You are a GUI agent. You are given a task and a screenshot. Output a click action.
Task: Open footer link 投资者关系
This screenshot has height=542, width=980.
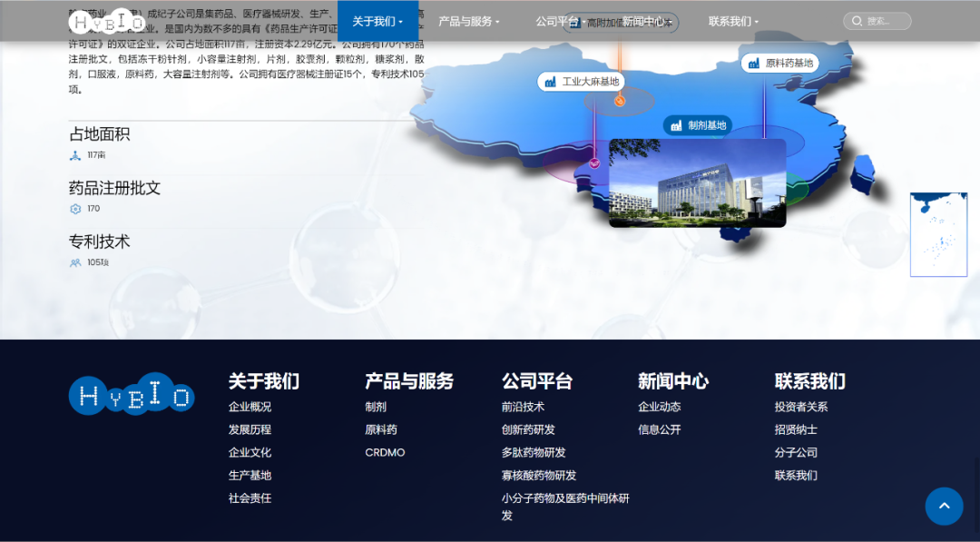[801, 407]
